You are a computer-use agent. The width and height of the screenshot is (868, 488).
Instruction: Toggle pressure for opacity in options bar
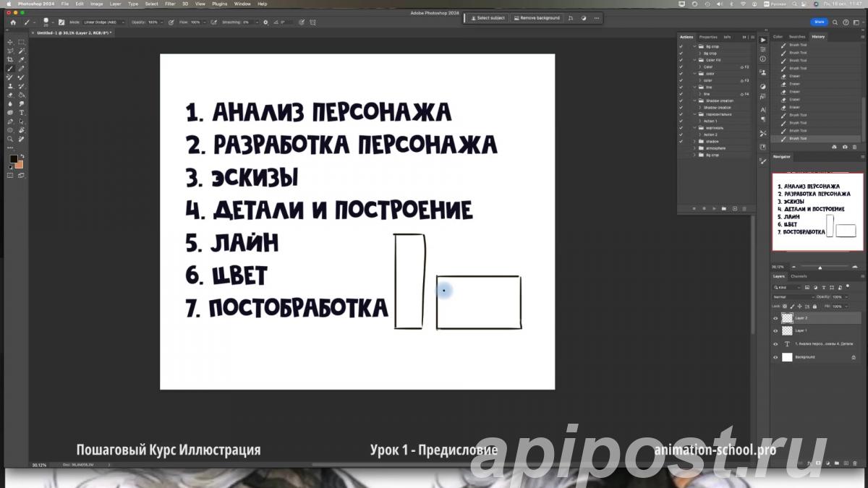[171, 22]
